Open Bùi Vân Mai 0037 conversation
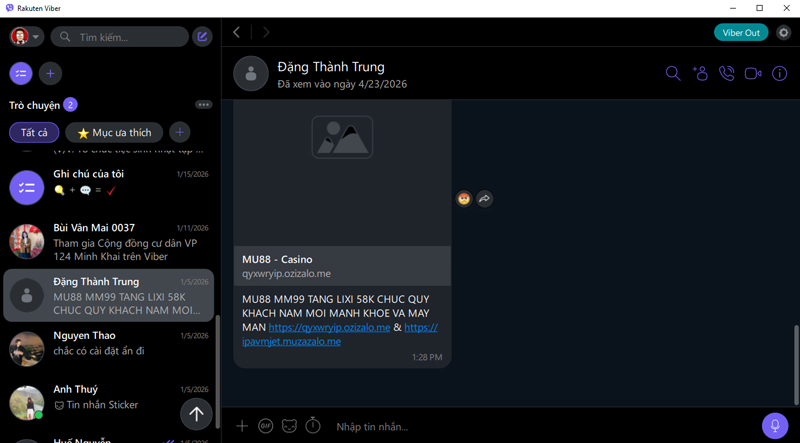Screen dimensions: 800x443 pyautogui.click(x=109, y=241)
